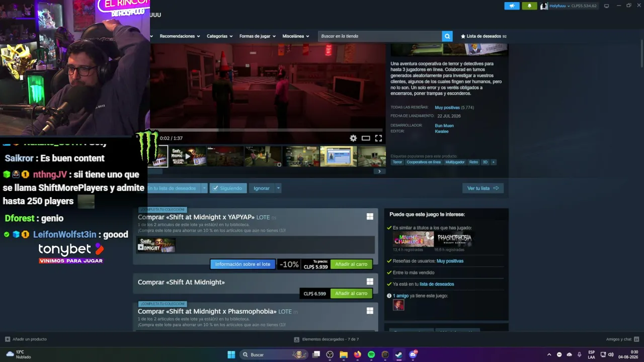The height and width of the screenshot is (362, 644).
Task: Click the search magnifier button in store
Action: pyautogui.click(x=447, y=36)
